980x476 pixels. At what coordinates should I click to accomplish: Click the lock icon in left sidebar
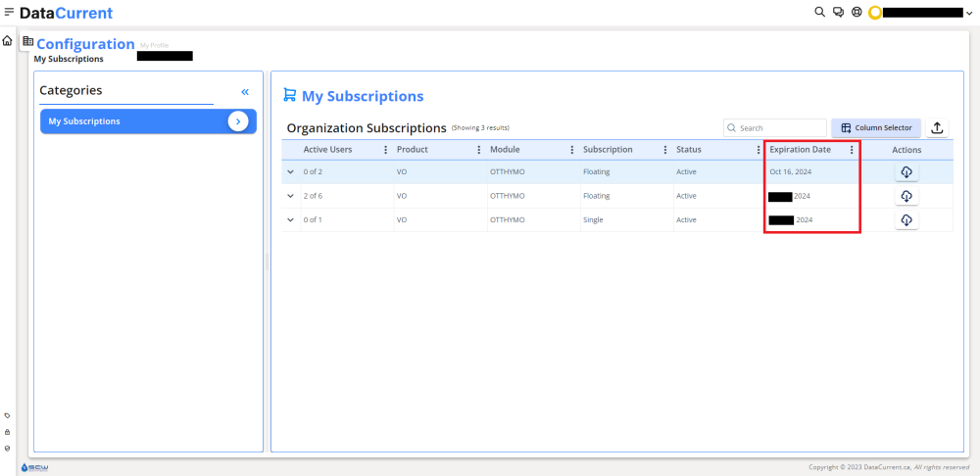coord(7,432)
